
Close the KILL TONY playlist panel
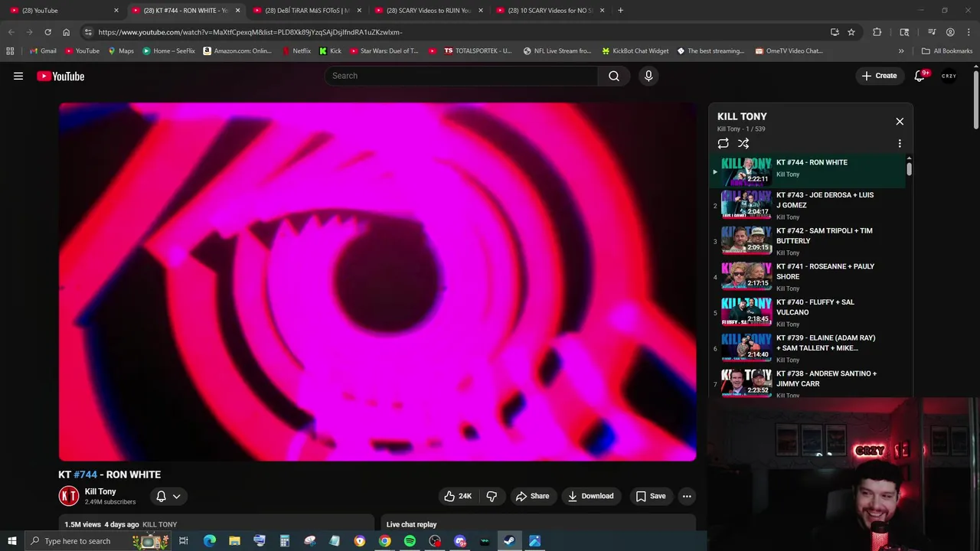click(x=900, y=122)
